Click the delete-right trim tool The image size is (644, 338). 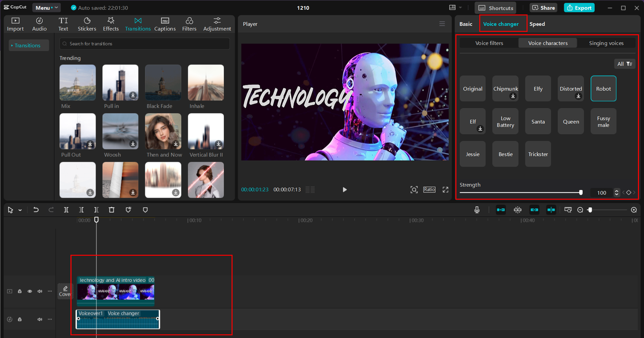click(96, 210)
